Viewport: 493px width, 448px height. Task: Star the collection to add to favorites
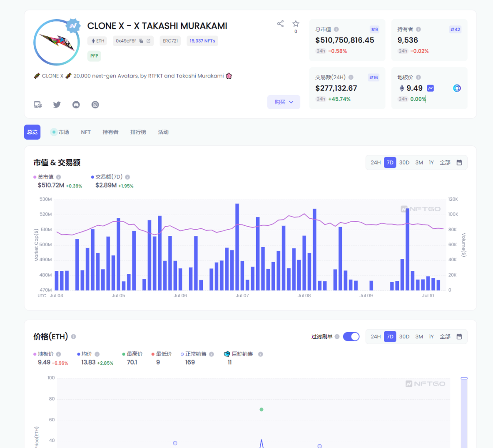coord(296,24)
